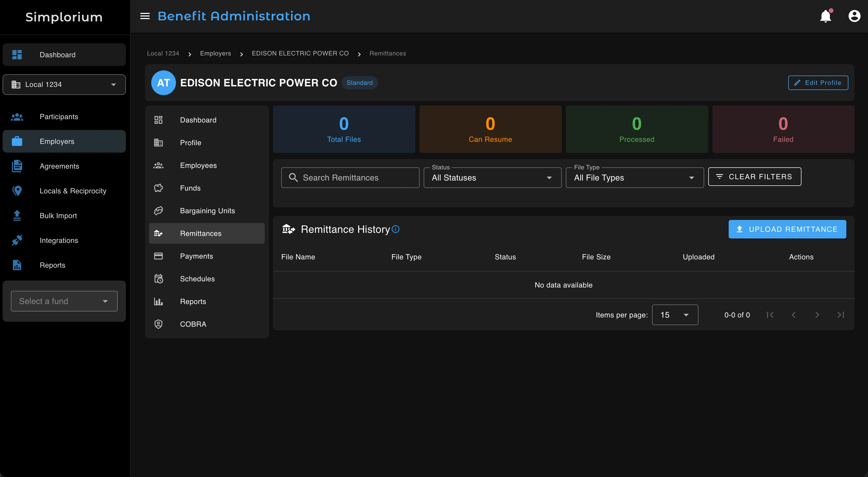Click the info icon beside Remittance History
Viewport: 868px width, 477px height.
pos(396,229)
